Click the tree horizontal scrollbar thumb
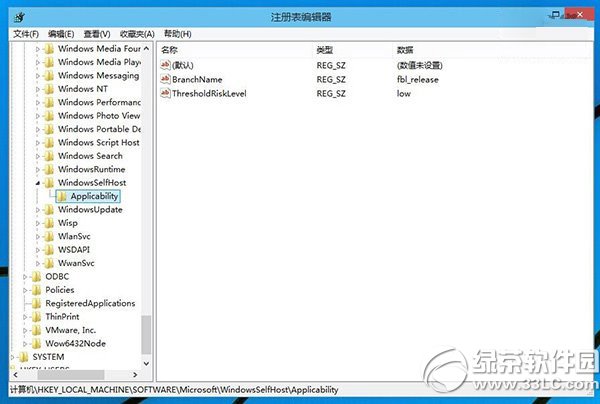Viewport: 600px width, 404px height. [71, 375]
